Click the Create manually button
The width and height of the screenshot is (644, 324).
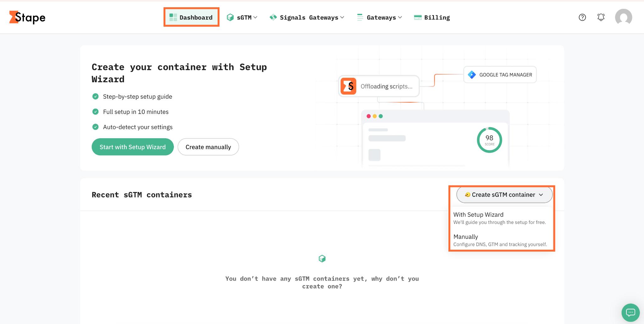tap(208, 147)
